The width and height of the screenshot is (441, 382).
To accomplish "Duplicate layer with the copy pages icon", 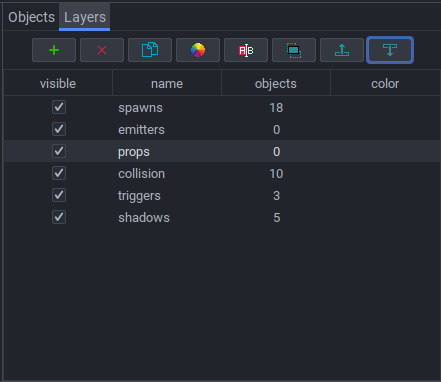I will pyautogui.click(x=150, y=50).
